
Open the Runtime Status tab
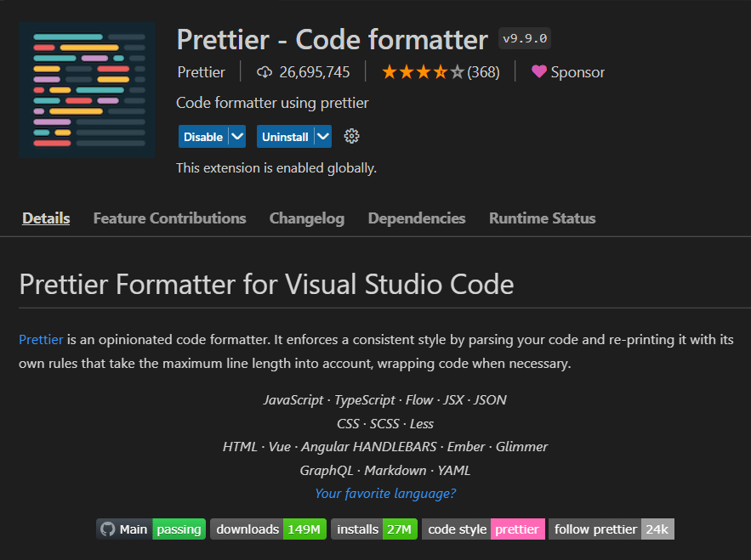pyautogui.click(x=542, y=218)
